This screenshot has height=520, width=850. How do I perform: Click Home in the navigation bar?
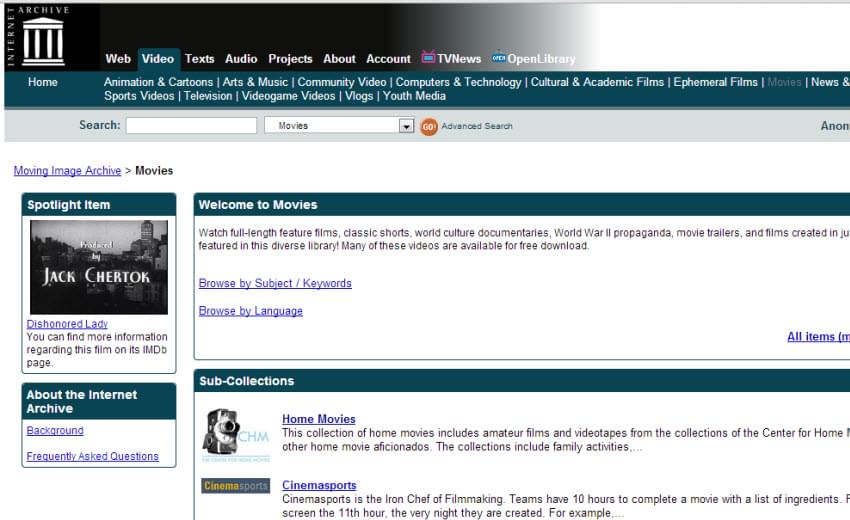pos(43,82)
